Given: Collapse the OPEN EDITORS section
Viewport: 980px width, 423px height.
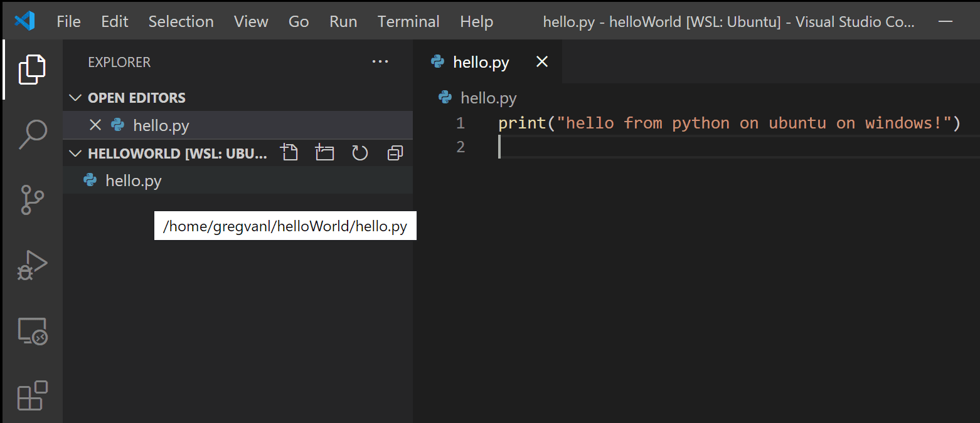Looking at the screenshot, I should coord(75,97).
